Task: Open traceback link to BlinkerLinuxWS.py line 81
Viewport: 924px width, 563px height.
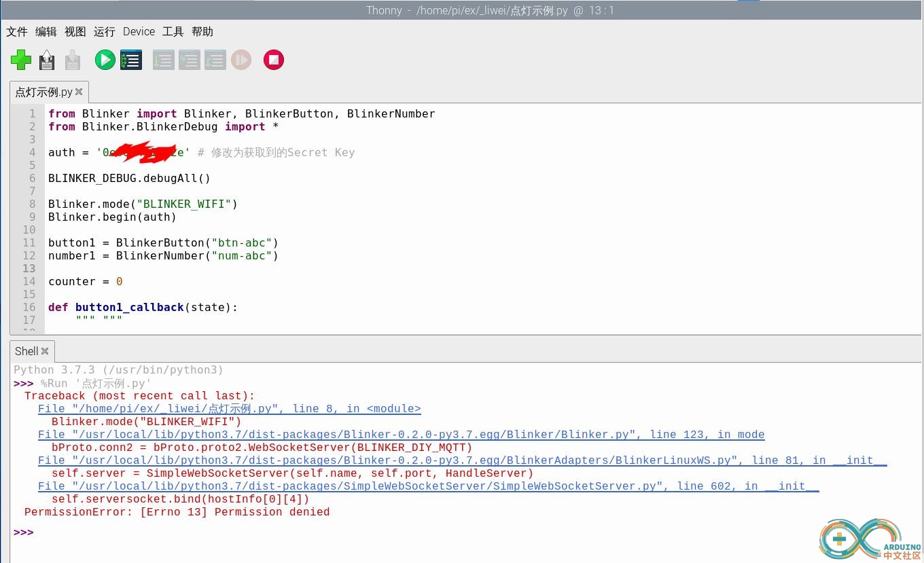Action: (462, 460)
